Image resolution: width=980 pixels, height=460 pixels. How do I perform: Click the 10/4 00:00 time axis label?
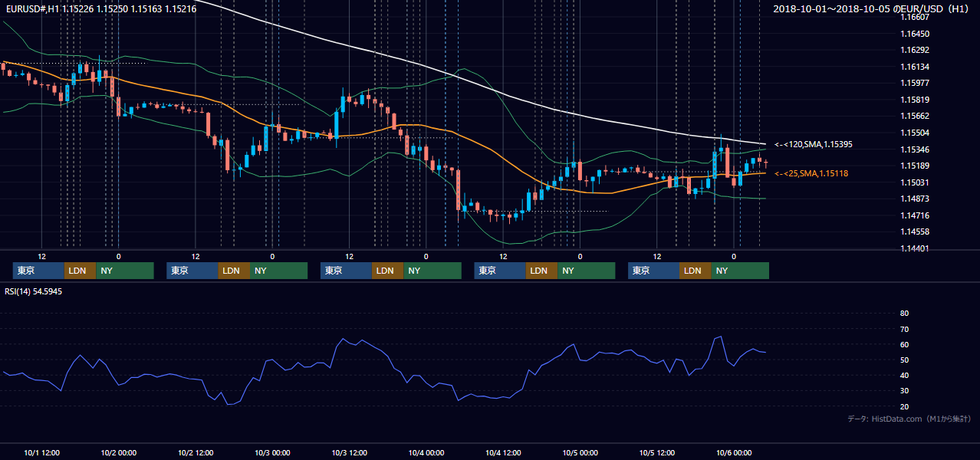click(x=426, y=452)
